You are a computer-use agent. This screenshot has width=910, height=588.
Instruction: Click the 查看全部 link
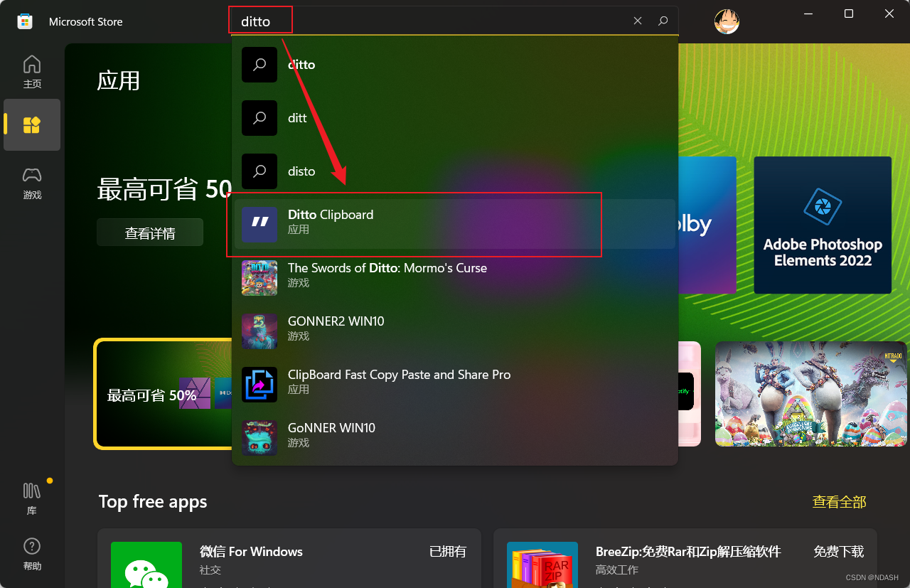pos(840,502)
